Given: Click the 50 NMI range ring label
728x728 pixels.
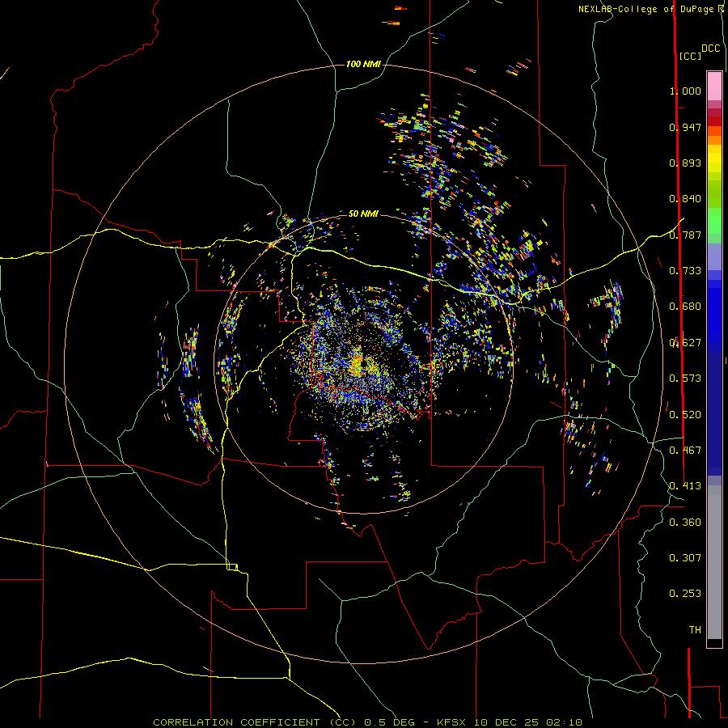Looking at the screenshot, I should point(363,214).
